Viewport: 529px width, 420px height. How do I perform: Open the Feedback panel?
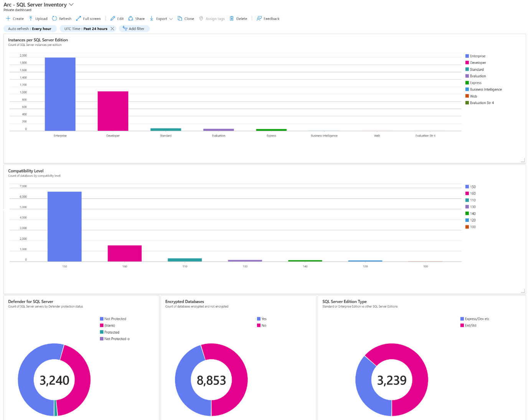[x=268, y=18]
